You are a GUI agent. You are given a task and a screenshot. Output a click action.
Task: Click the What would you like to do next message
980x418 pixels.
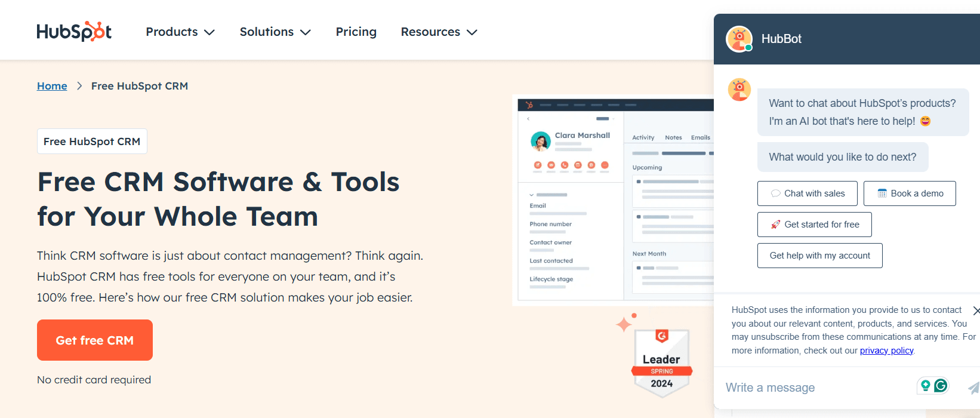843,157
